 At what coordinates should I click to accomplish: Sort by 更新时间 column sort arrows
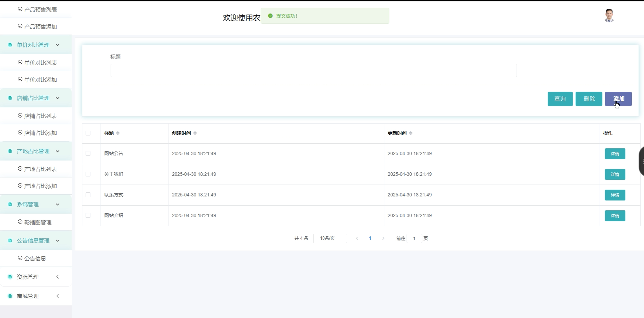click(x=411, y=133)
